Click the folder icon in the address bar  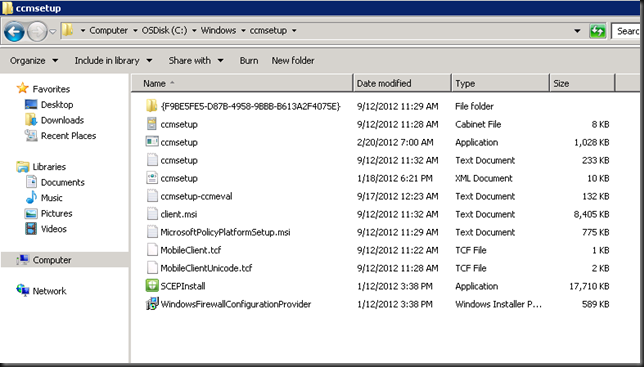click(67, 30)
